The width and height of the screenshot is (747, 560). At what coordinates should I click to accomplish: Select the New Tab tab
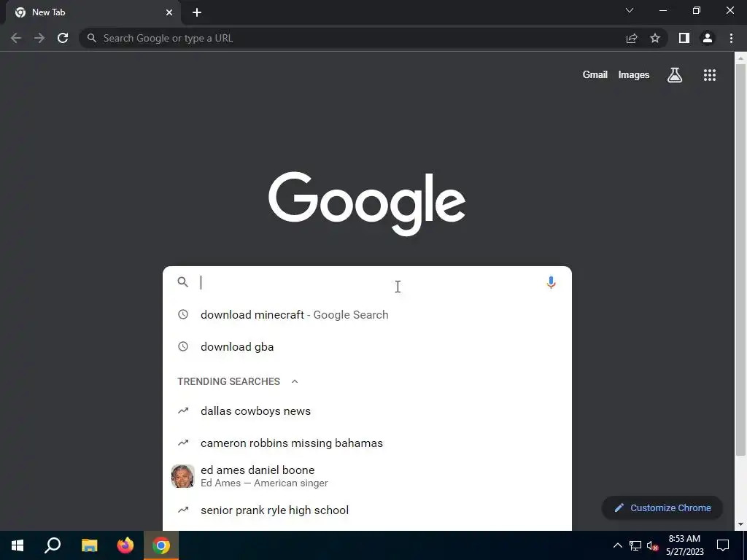(x=93, y=12)
